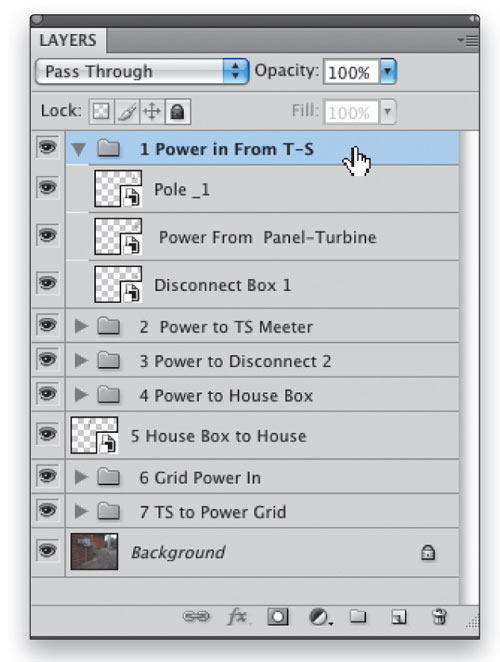Screen dimensions: 500x662
Task: Expand the 6 Grid Power In group
Action: click(x=81, y=477)
